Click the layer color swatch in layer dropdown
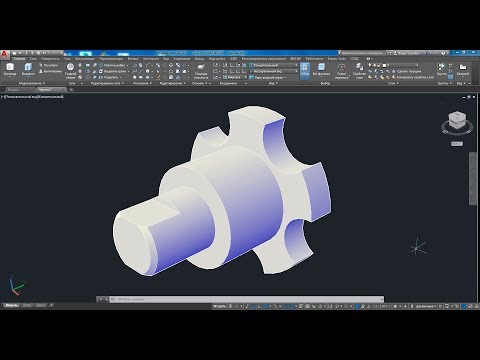 (384, 65)
